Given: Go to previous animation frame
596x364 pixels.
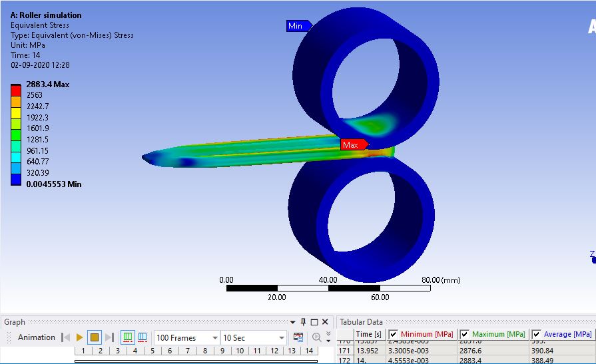Looking at the screenshot, I should [65, 337].
